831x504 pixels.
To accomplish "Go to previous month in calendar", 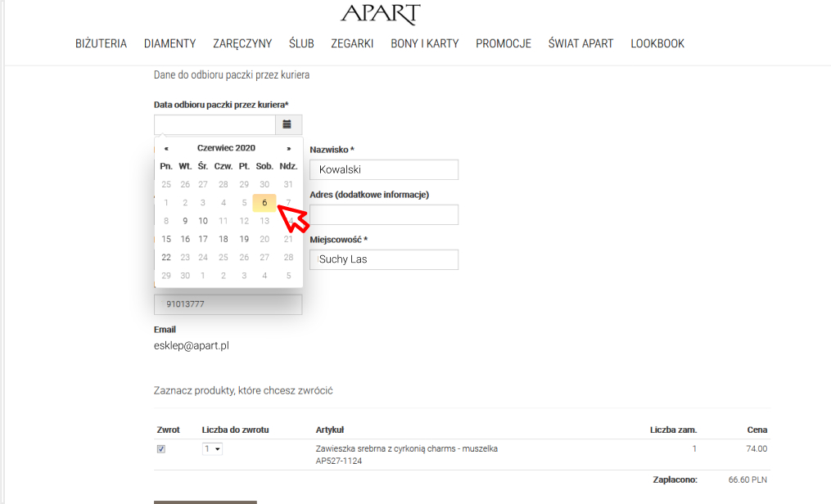I will point(167,149).
